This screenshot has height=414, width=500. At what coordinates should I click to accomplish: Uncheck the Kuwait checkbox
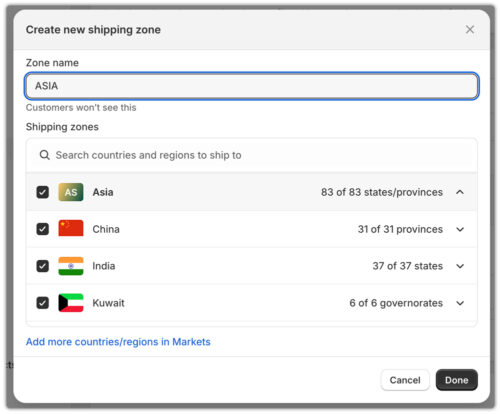pos(42,303)
